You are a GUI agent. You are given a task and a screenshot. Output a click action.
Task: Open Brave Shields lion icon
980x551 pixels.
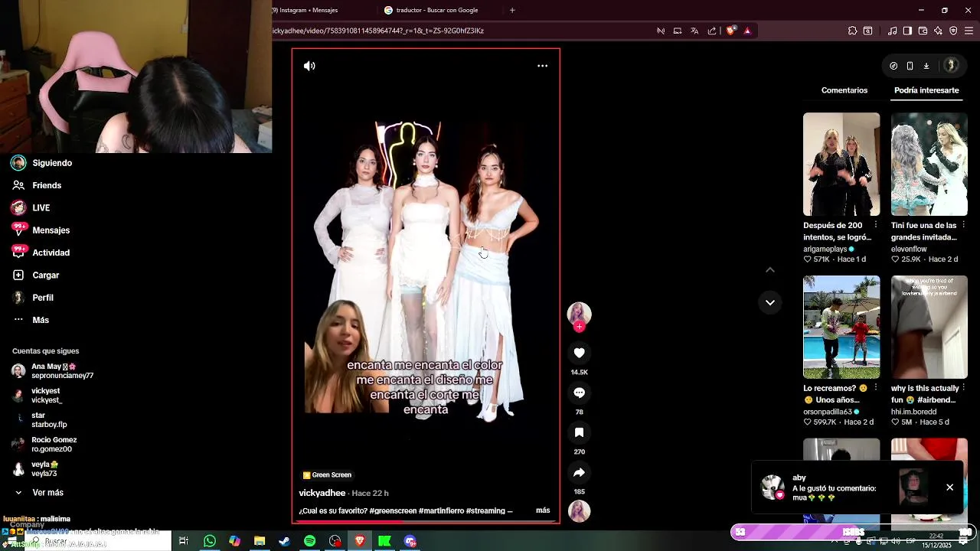[x=730, y=31]
